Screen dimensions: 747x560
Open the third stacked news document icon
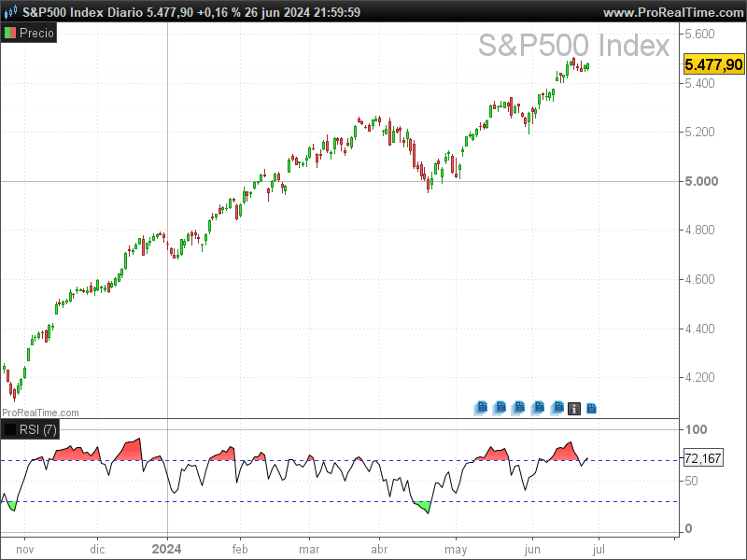518,408
